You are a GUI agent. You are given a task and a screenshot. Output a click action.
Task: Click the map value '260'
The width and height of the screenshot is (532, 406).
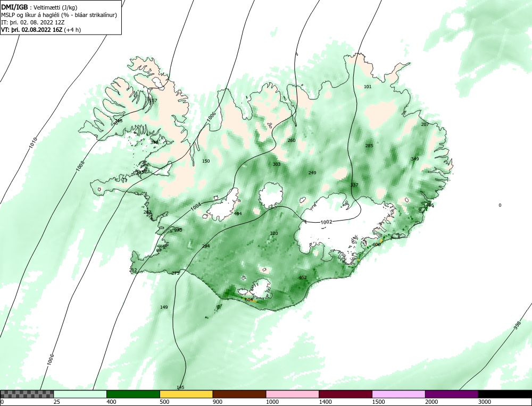(292, 140)
